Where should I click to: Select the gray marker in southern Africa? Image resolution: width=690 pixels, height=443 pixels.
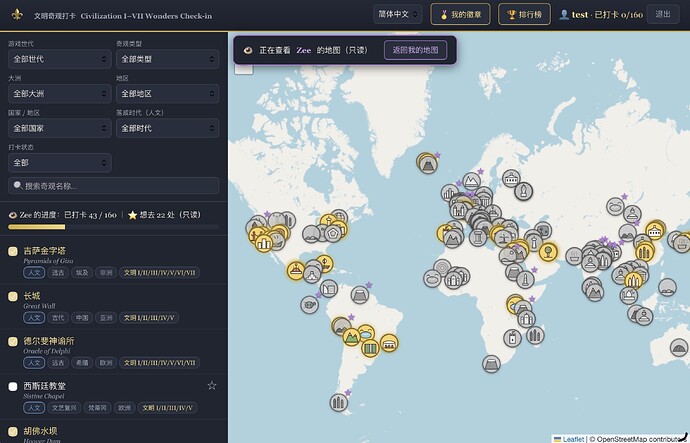click(x=491, y=364)
